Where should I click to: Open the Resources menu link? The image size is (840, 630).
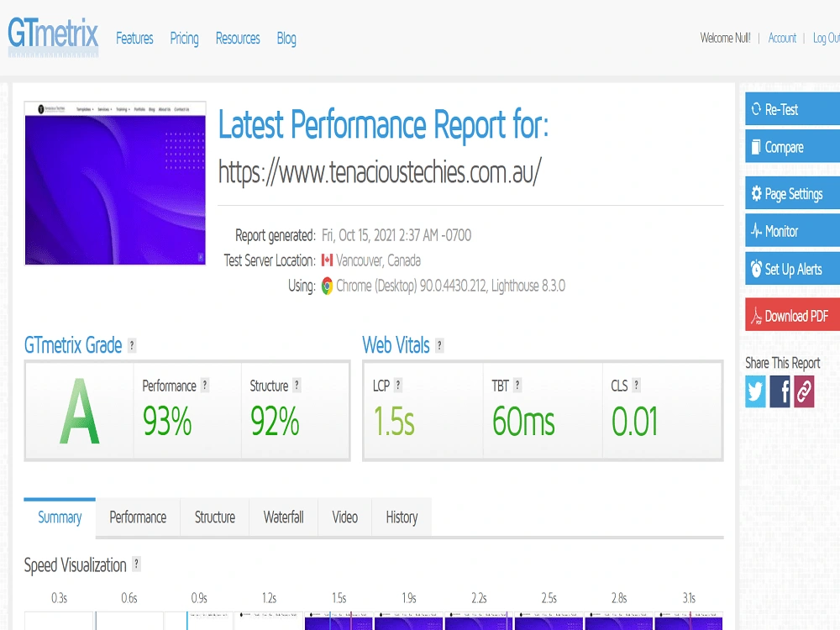click(x=238, y=39)
